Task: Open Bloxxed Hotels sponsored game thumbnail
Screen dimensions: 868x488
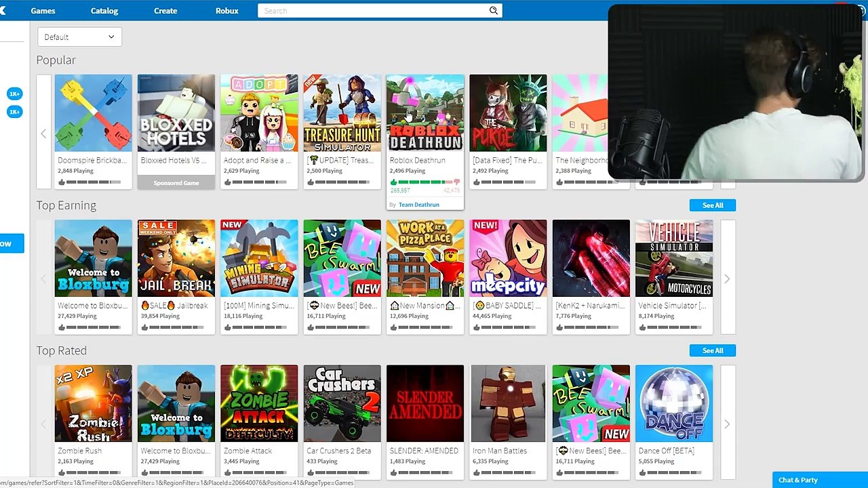Action: pos(176,113)
